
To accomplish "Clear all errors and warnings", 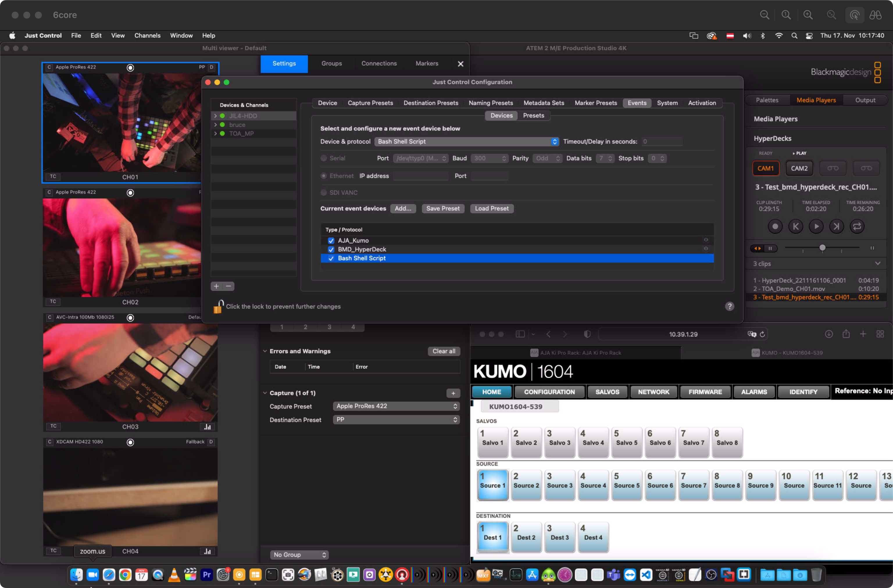I will click(444, 351).
